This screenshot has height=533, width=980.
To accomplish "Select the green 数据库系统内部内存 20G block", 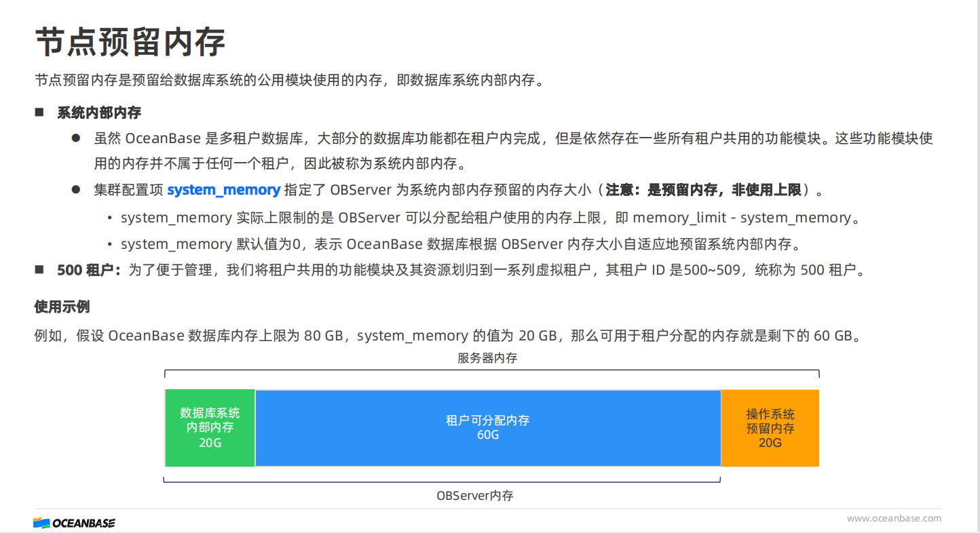I will (210, 428).
